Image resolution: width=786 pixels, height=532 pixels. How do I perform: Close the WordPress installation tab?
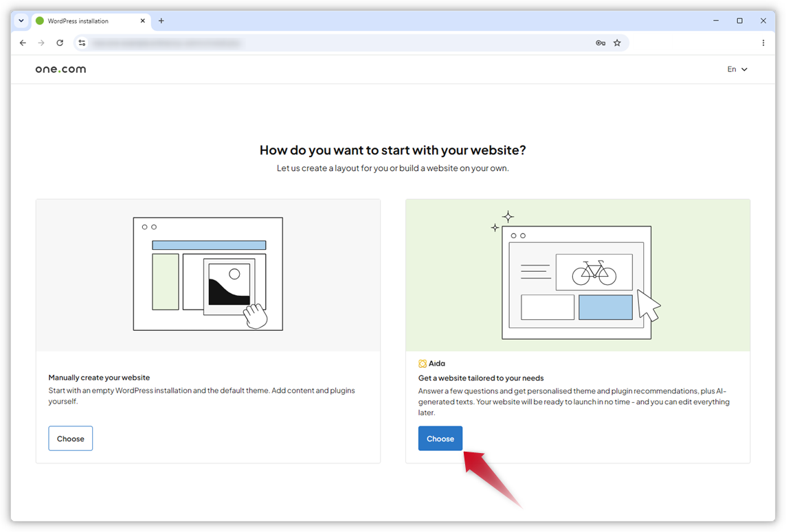[x=143, y=21]
